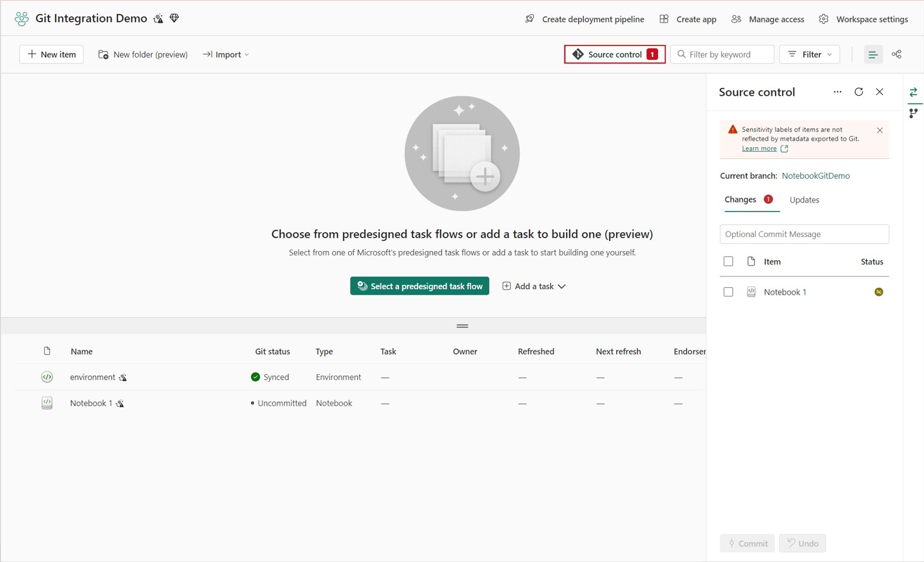924x562 pixels.
Task: Click Notebook 1 name in Changes list
Action: point(785,292)
